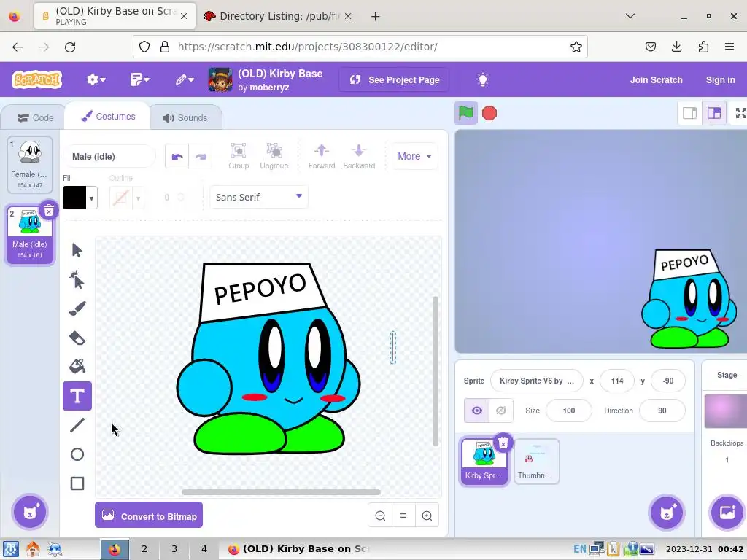
Task: Click Sign in link
Action: [x=720, y=79]
